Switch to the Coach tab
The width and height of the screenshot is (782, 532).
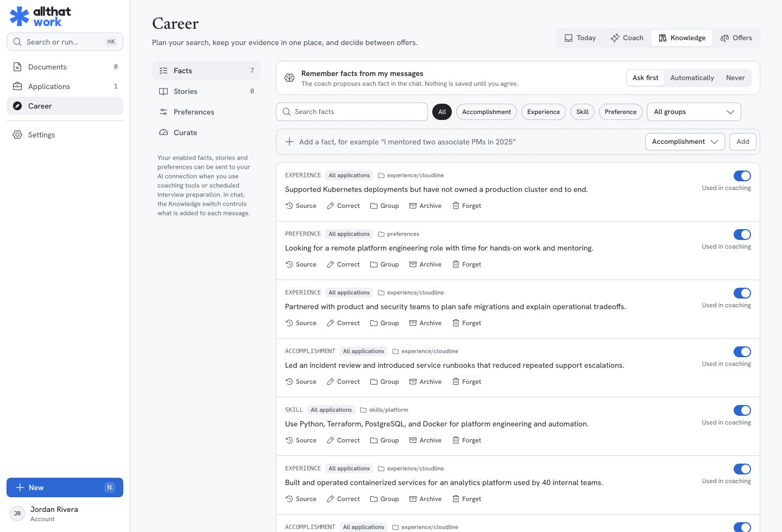point(627,38)
